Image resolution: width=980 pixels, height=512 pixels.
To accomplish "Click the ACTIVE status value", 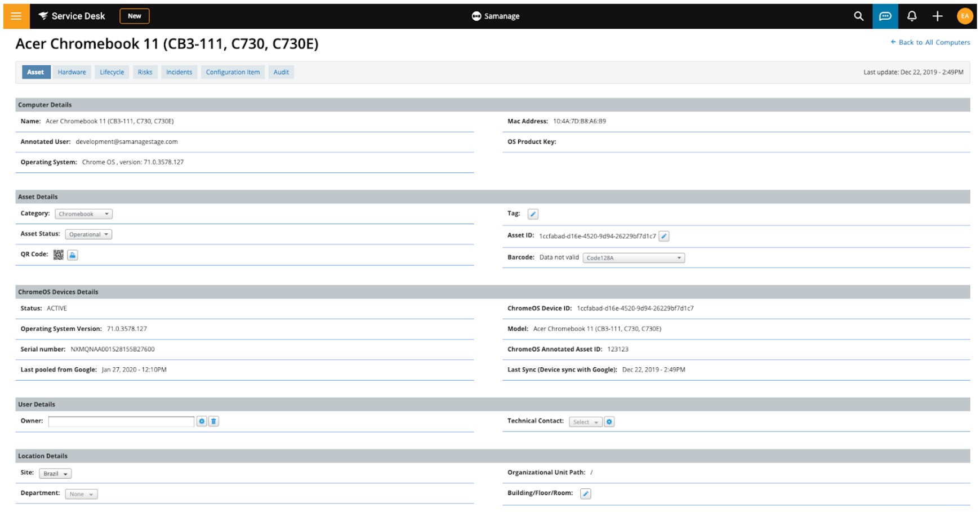I will 57,309.
